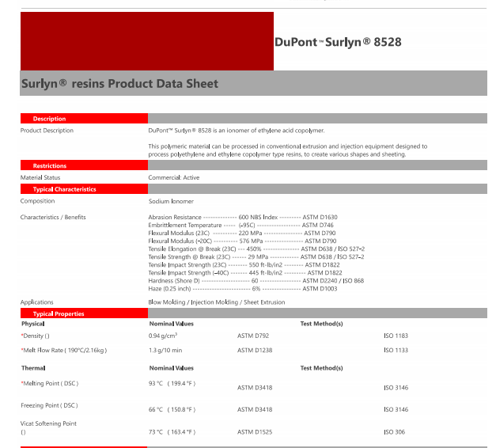The width and height of the screenshot is (496, 448).
Task: Click the Density property label
Action: point(35,336)
